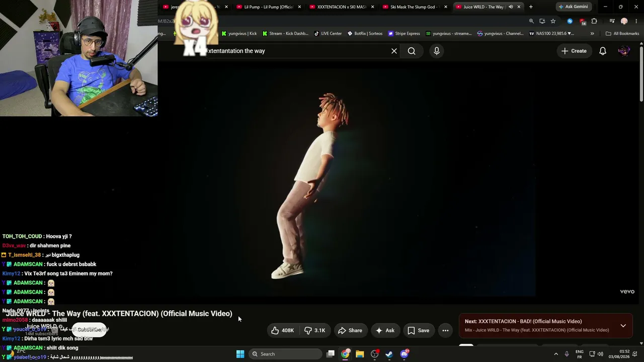Screen dimensions: 644x362
Task: Click the tray microphone icon
Action: (x=567, y=354)
